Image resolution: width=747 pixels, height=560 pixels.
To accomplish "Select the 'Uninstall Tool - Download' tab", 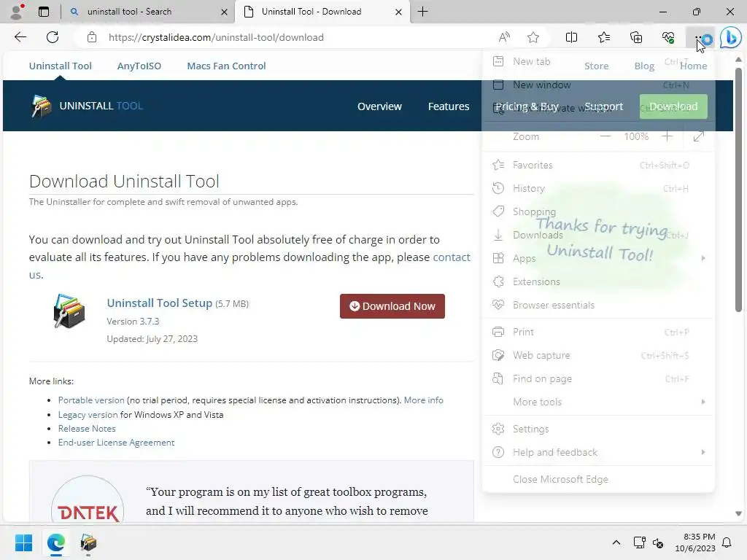I will point(322,12).
